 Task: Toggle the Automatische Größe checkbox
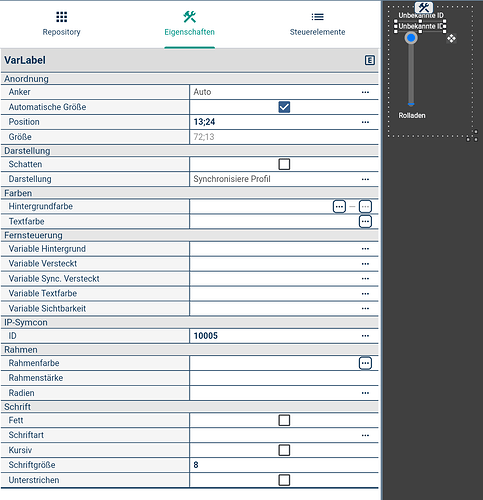point(284,107)
